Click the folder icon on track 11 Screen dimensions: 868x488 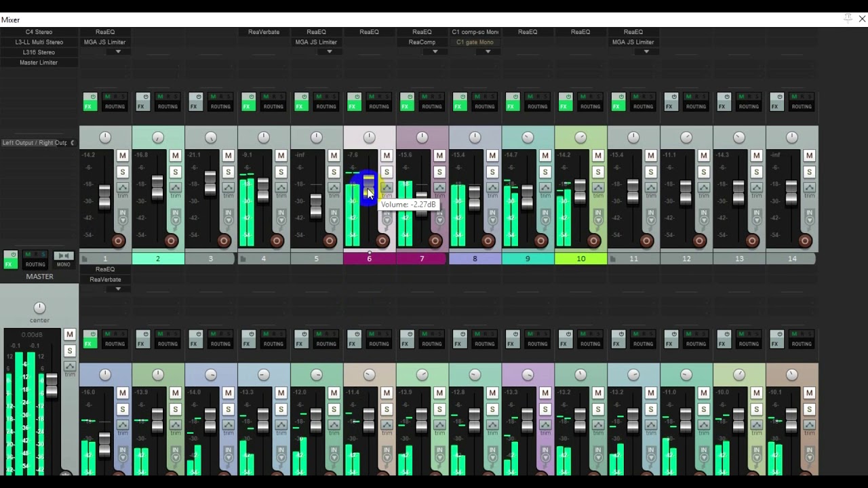614,259
